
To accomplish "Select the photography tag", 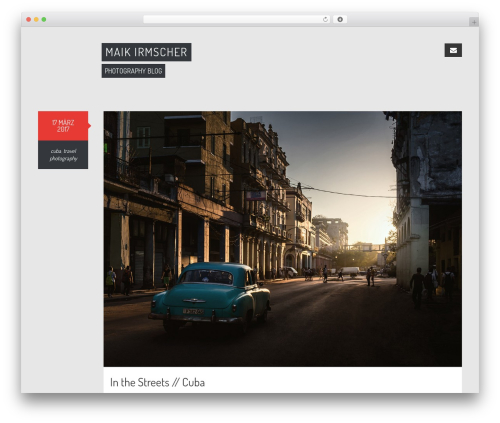I will [63, 159].
